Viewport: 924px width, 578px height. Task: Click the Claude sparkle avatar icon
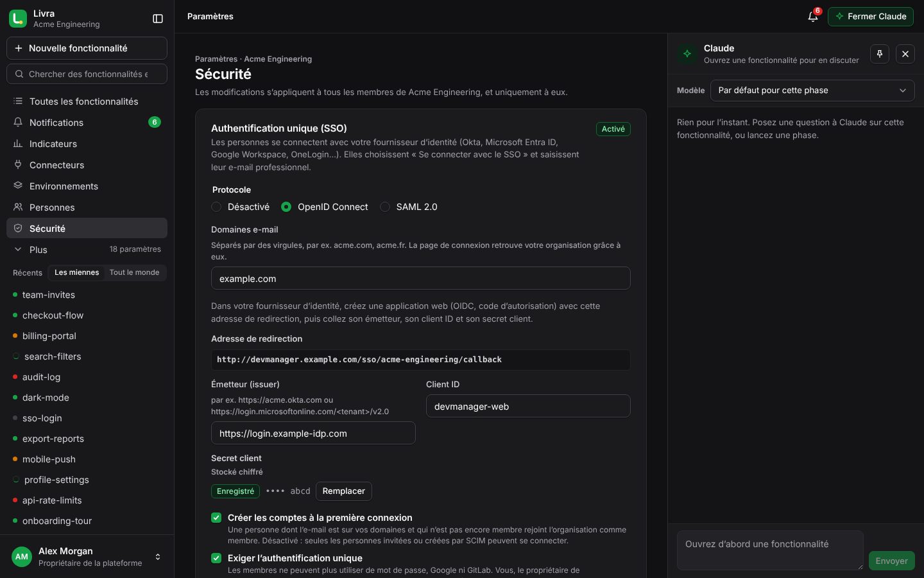687,54
